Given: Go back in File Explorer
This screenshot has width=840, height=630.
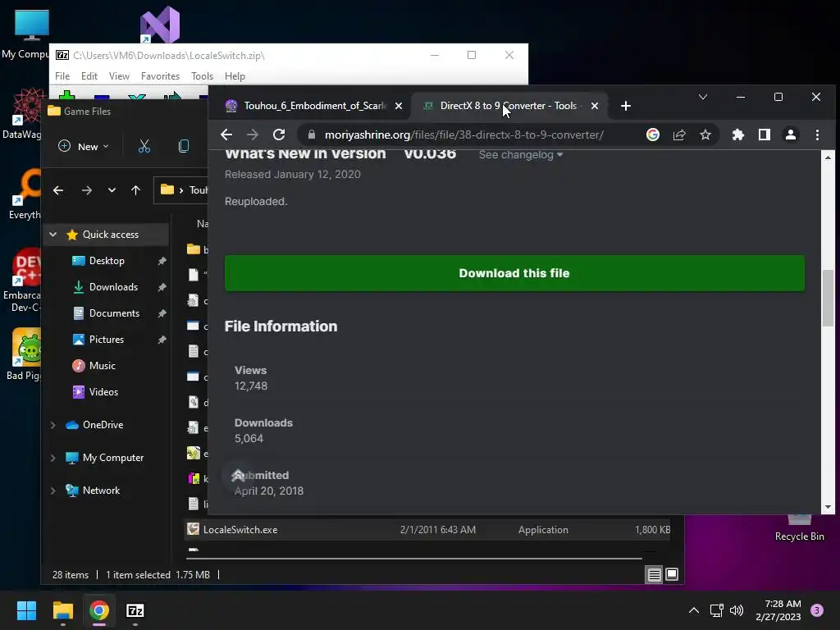Looking at the screenshot, I should (58, 190).
